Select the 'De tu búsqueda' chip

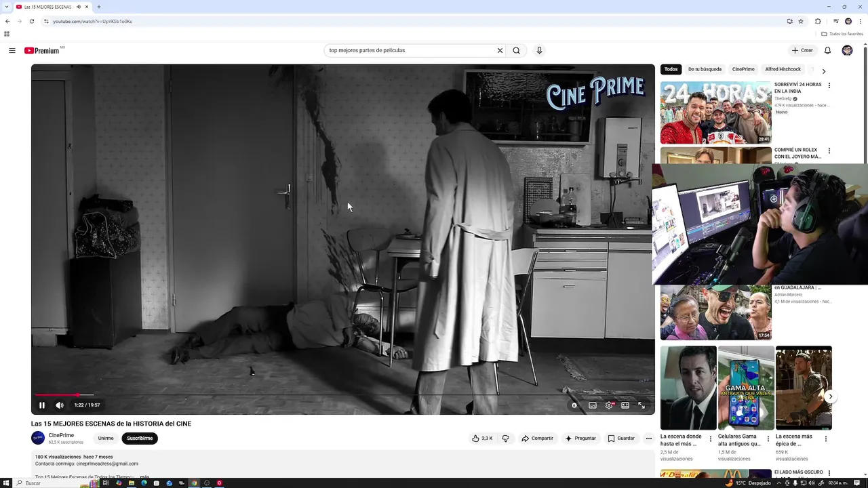[x=705, y=69]
